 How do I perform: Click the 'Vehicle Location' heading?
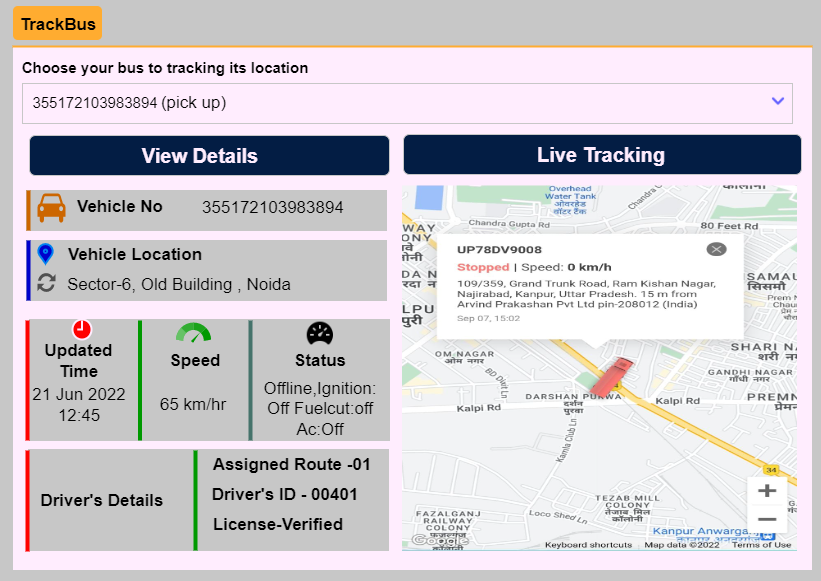(x=135, y=254)
